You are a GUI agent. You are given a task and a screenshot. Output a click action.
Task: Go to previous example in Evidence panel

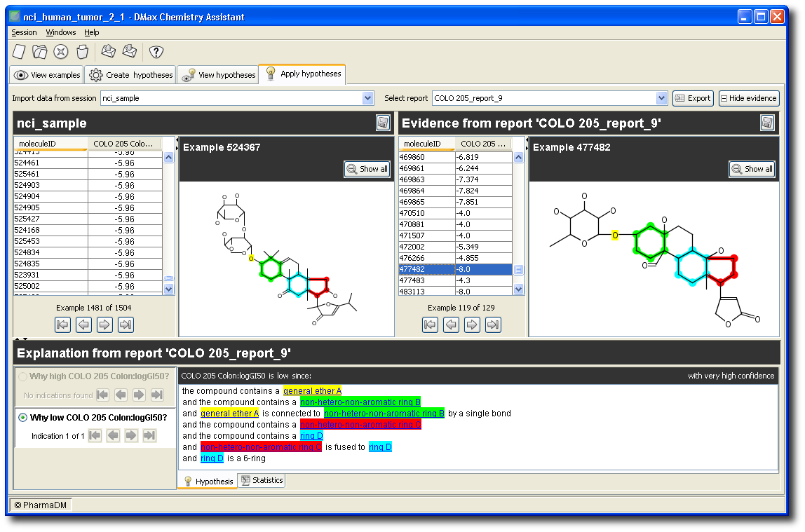coord(451,325)
